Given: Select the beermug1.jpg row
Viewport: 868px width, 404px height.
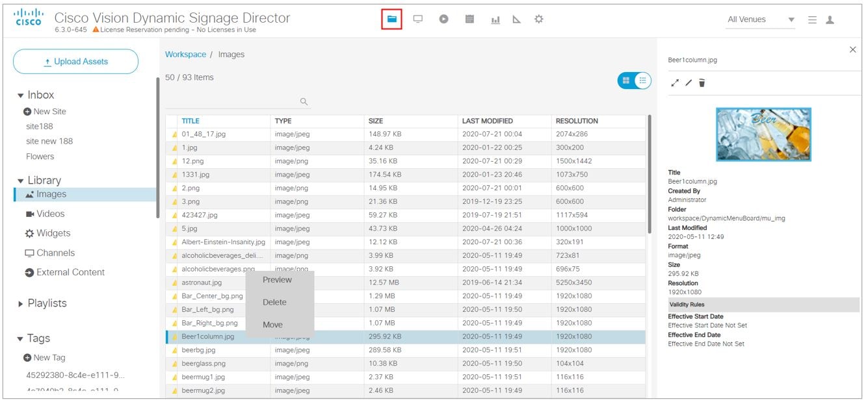Looking at the screenshot, I should click(x=406, y=377).
